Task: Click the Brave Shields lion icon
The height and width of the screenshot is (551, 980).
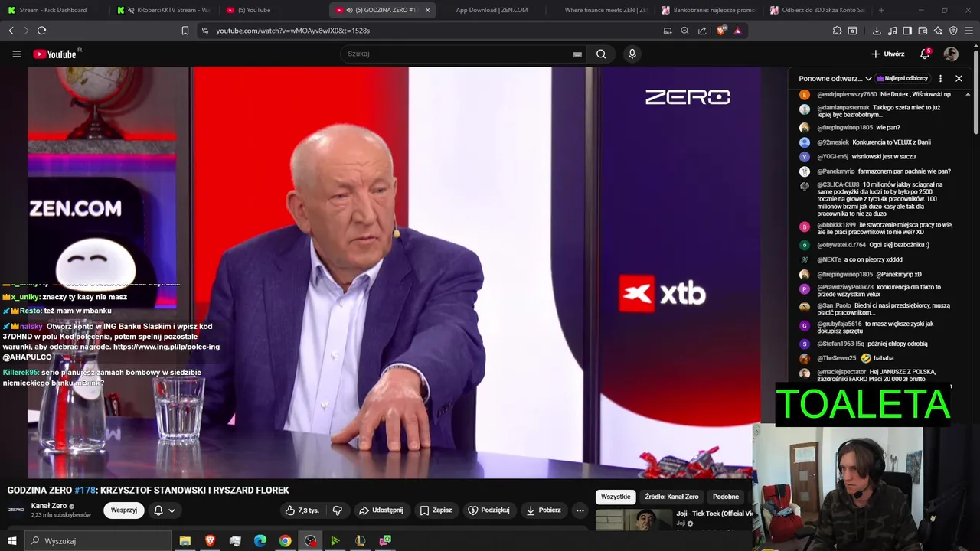Action: pyautogui.click(x=721, y=31)
